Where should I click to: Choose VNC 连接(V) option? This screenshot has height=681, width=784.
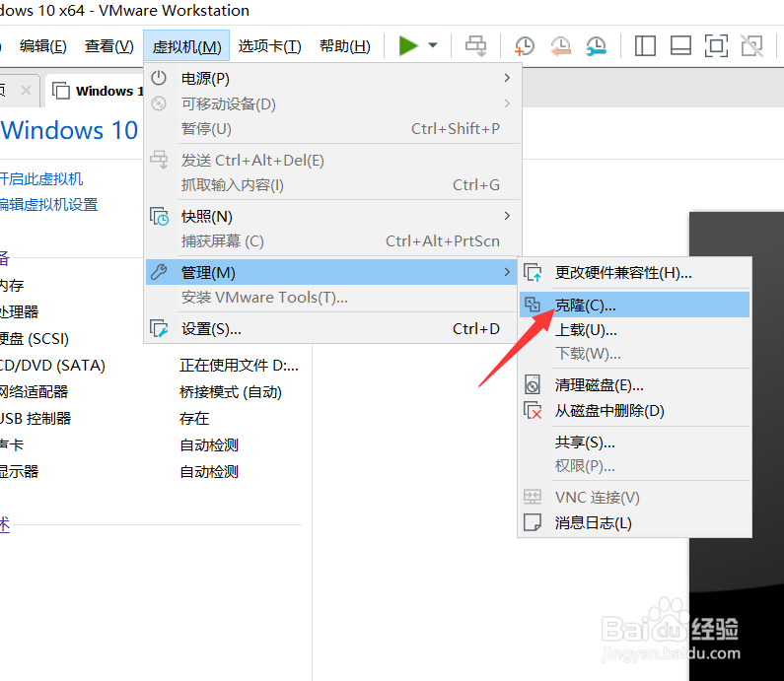[x=634, y=498]
